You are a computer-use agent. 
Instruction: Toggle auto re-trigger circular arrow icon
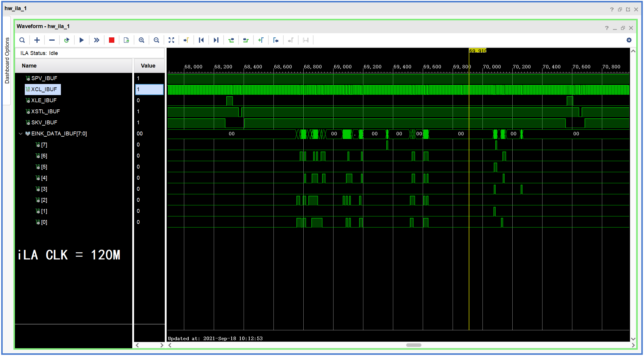[x=67, y=40]
